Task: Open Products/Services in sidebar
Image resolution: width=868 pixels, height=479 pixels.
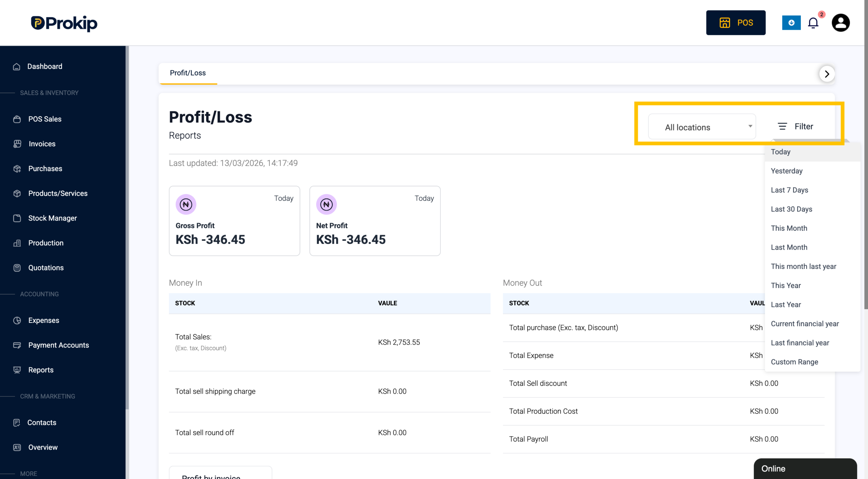Action: [x=58, y=193]
